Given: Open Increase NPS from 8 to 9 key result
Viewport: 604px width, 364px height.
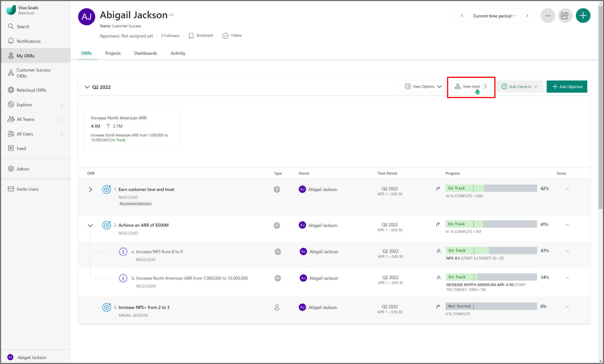Looking at the screenshot, I should 159,252.
